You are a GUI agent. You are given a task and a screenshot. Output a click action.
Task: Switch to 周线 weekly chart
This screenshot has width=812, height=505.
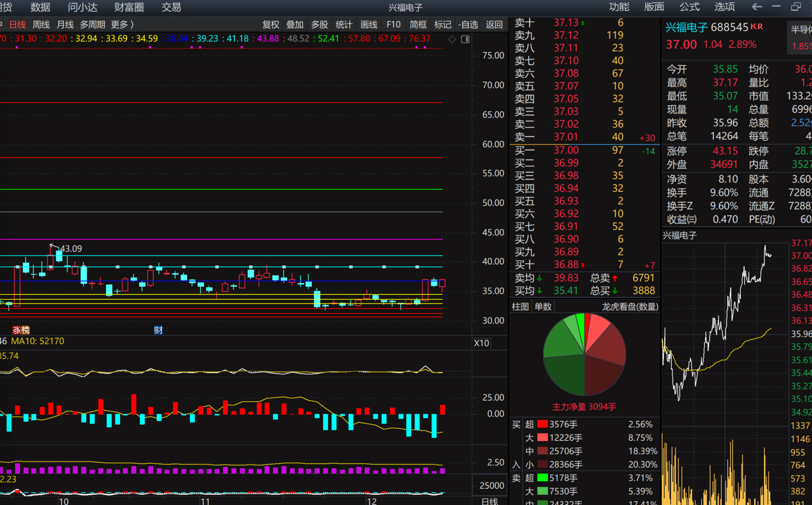[41, 25]
